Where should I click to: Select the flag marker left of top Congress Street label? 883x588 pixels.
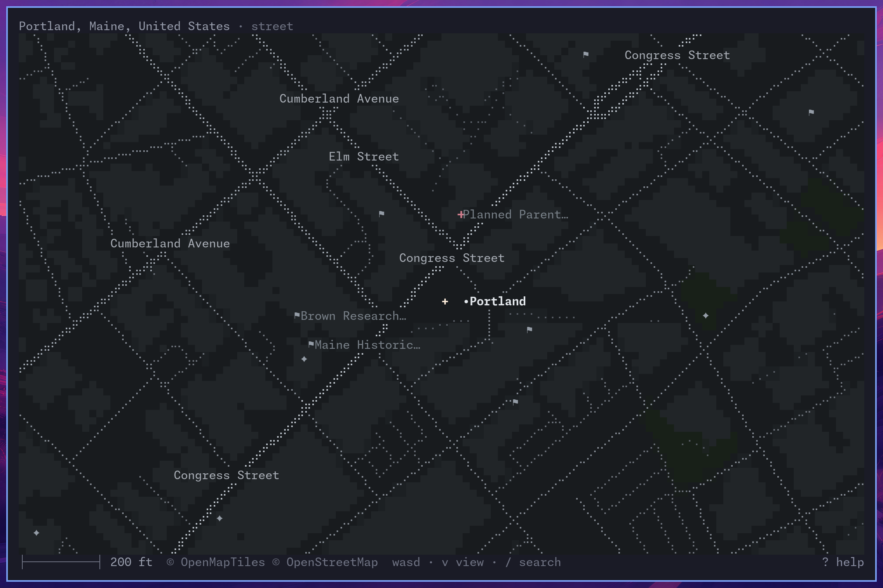click(586, 55)
